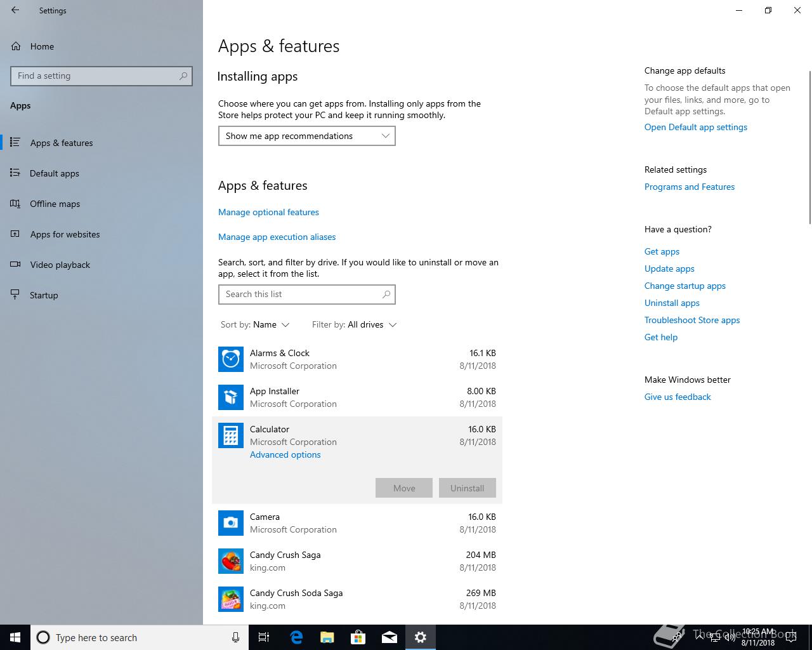
Task: Select Candy Crush Soda Saga app name
Action: 296,593
